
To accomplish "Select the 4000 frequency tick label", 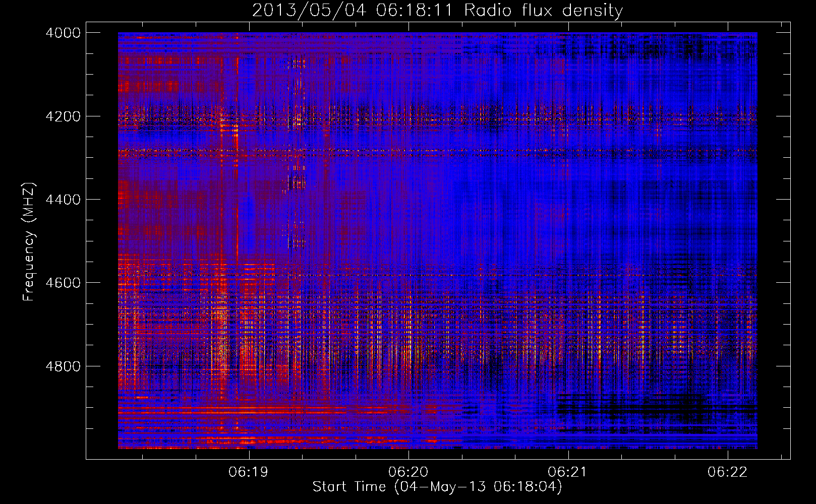I will point(63,33).
